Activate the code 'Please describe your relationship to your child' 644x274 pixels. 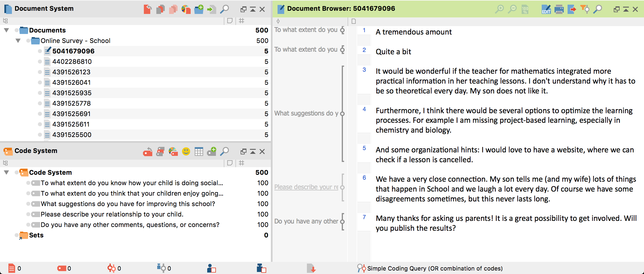[x=28, y=214]
